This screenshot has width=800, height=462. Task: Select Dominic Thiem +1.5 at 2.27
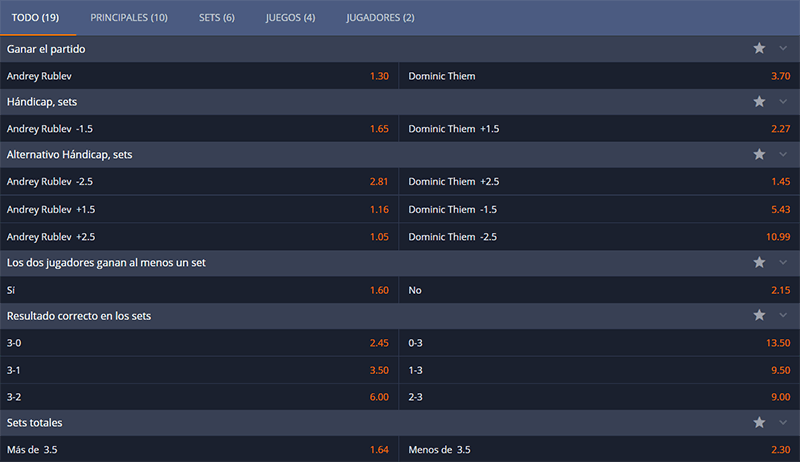click(599, 129)
